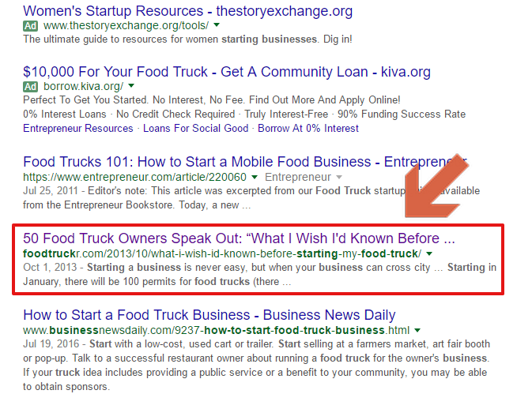Viewport: 532px width, 409px height.
Task: Open the Entrepreneur Resources sitelink
Action: click(x=78, y=129)
